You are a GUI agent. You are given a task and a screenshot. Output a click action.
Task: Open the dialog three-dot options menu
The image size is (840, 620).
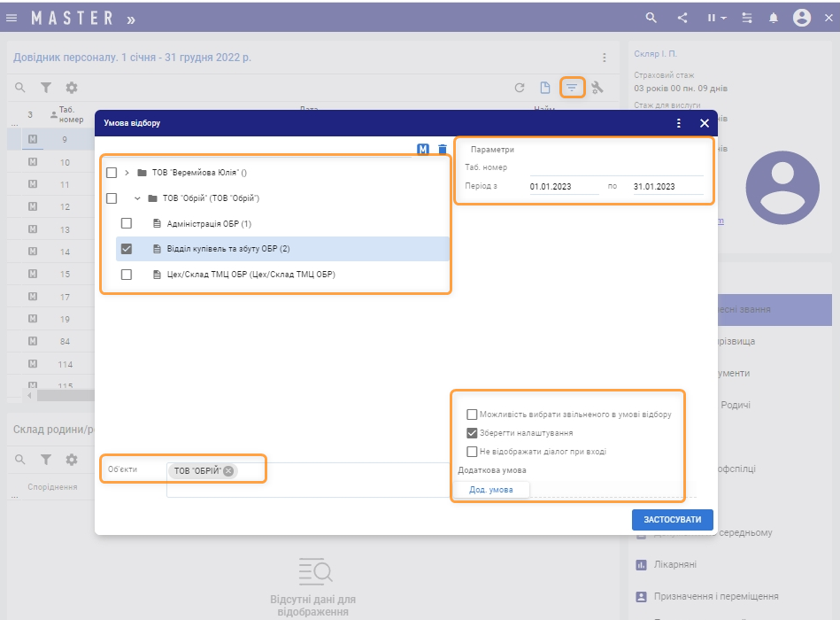click(679, 124)
